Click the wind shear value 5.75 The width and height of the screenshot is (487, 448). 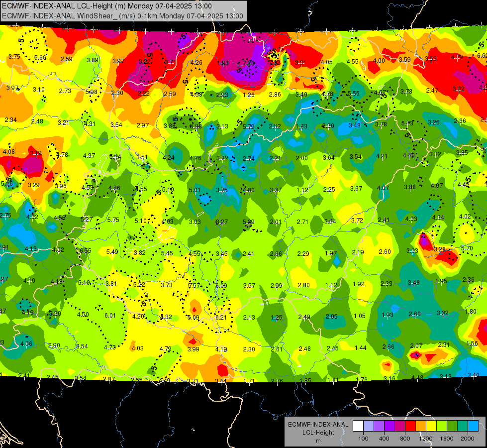[x=113, y=220]
